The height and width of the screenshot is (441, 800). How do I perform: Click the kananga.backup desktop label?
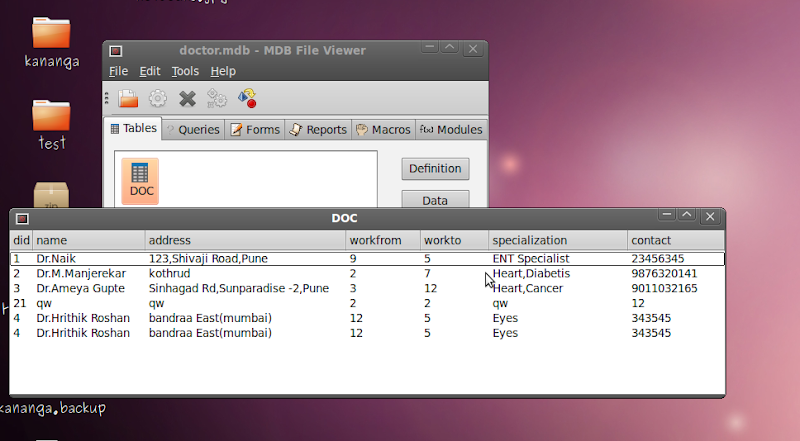53,408
